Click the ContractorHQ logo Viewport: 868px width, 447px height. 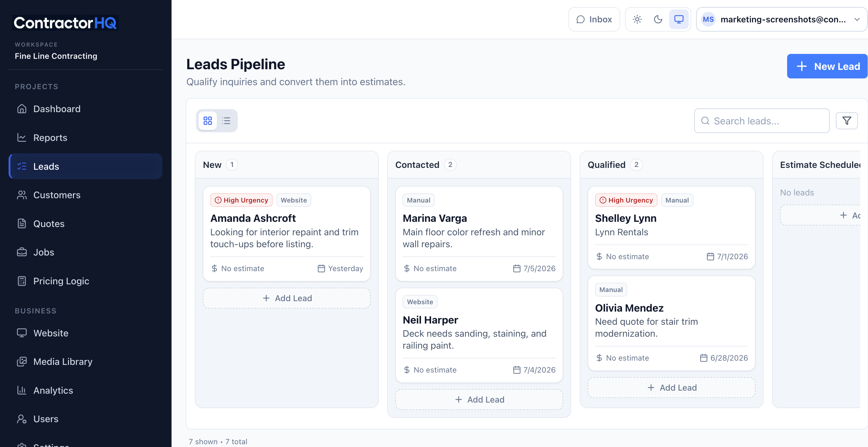click(65, 23)
